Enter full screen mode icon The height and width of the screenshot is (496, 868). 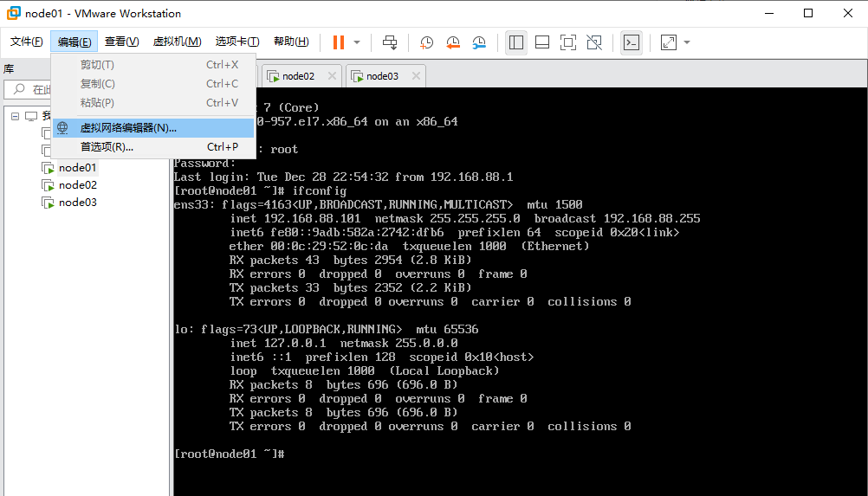pyautogui.click(x=568, y=42)
